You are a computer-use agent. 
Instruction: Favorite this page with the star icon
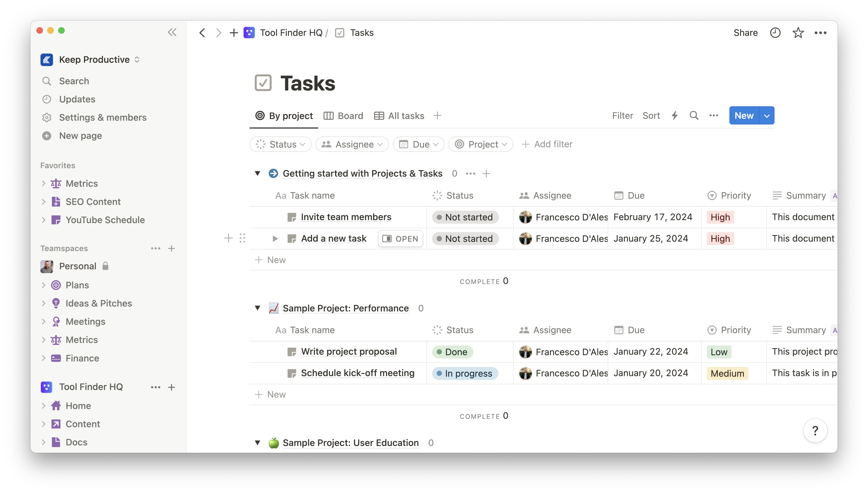(798, 33)
